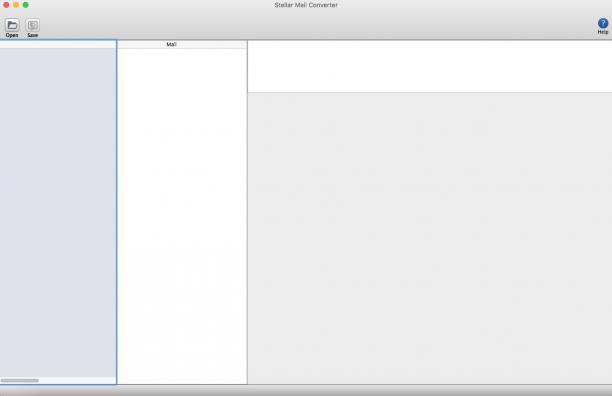Maximize the window with the green button
Image resolution: width=612 pixels, height=396 pixels.
[x=26, y=5]
